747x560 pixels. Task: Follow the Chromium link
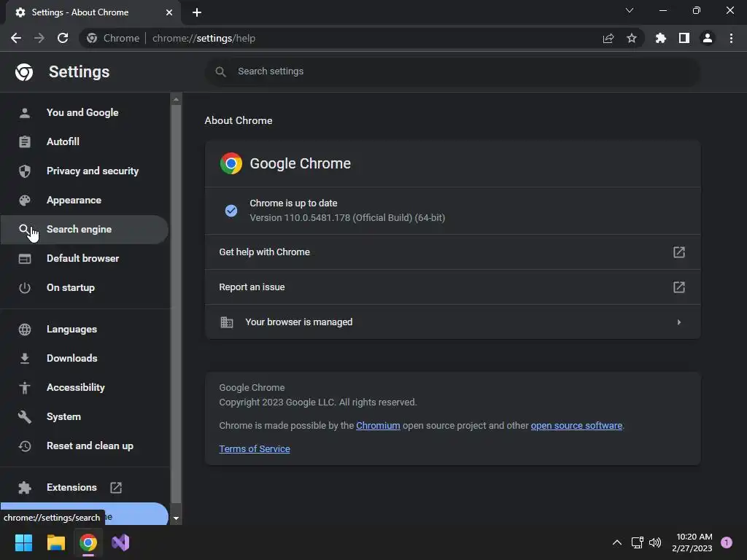tap(378, 426)
